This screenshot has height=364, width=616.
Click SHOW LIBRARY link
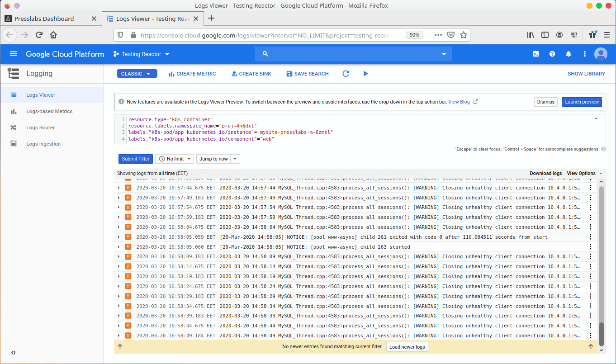pyautogui.click(x=586, y=74)
